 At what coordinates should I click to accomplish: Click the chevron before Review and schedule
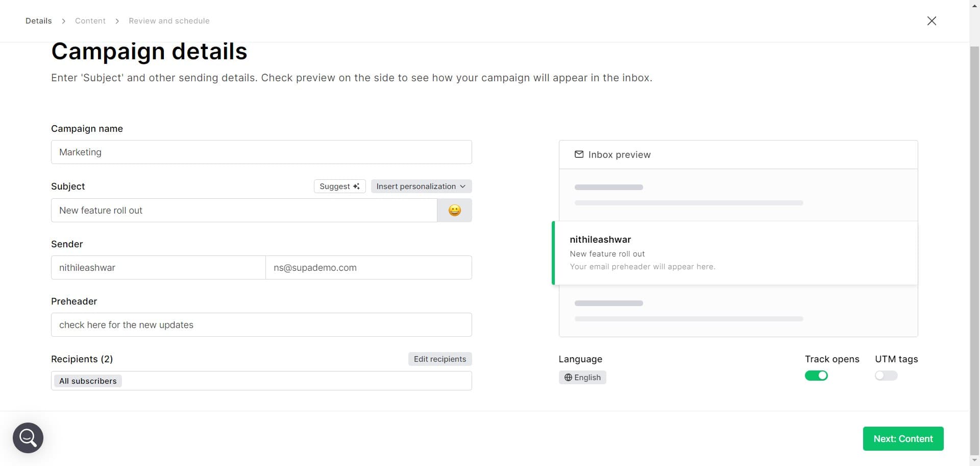coord(117,21)
